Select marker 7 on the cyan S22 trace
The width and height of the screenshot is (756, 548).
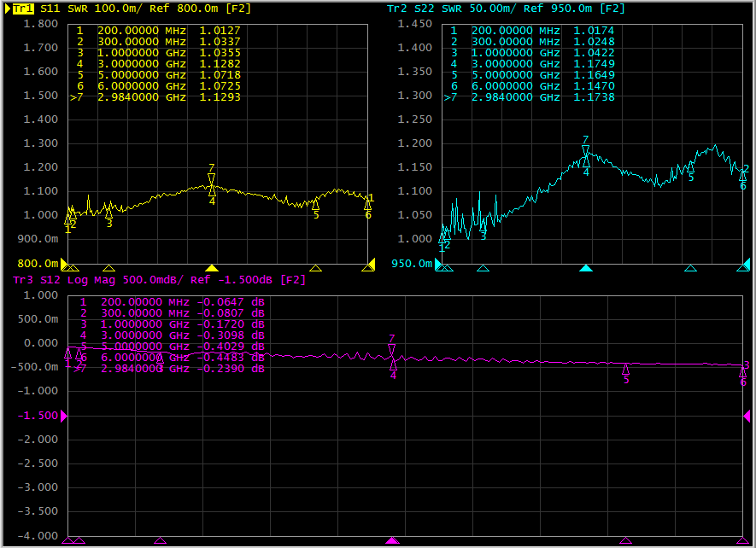[585, 151]
